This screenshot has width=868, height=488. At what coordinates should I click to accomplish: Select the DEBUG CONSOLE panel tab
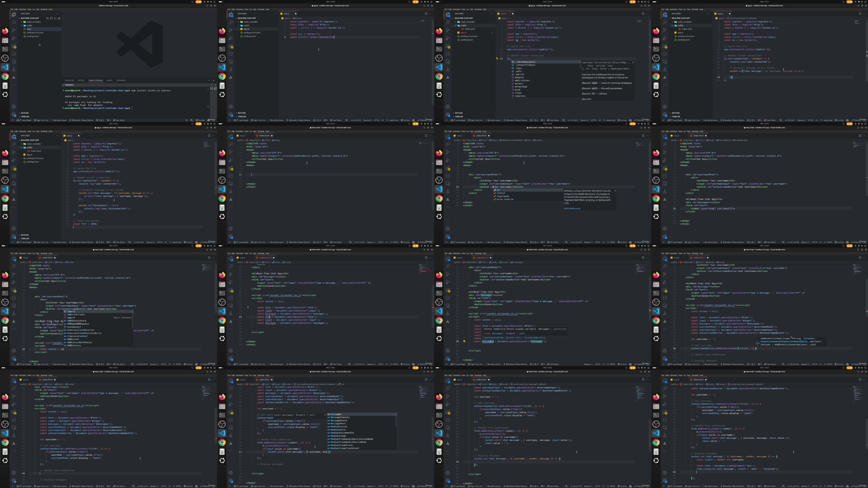click(x=96, y=81)
